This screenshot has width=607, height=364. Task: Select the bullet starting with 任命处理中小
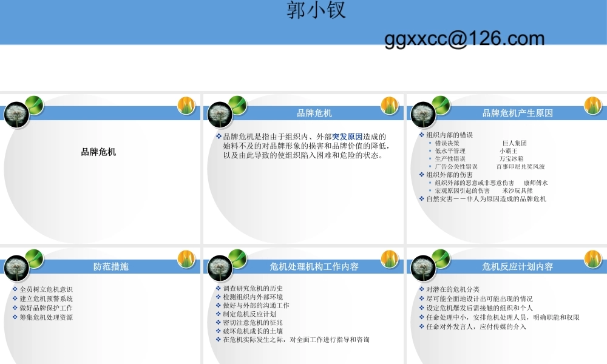503,317
